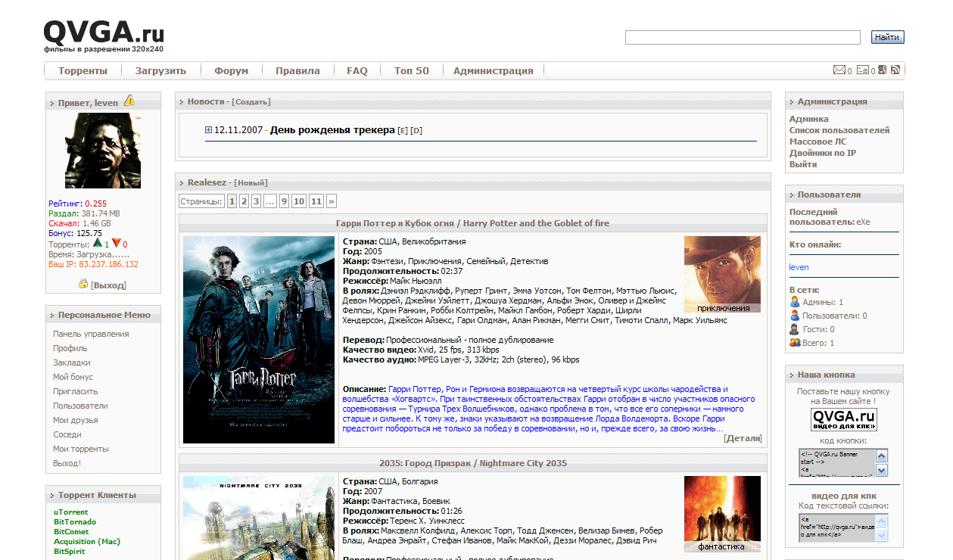The width and height of the screenshot is (953, 560).
Task: Click the yellow warning triangle icon
Action: pyautogui.click(x=129, y=101)
